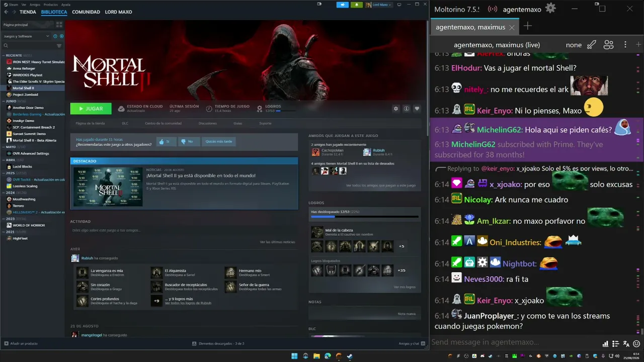The image size is (644, 362).
Task: Open the TIENDA tab
Action: click(28, 12)
